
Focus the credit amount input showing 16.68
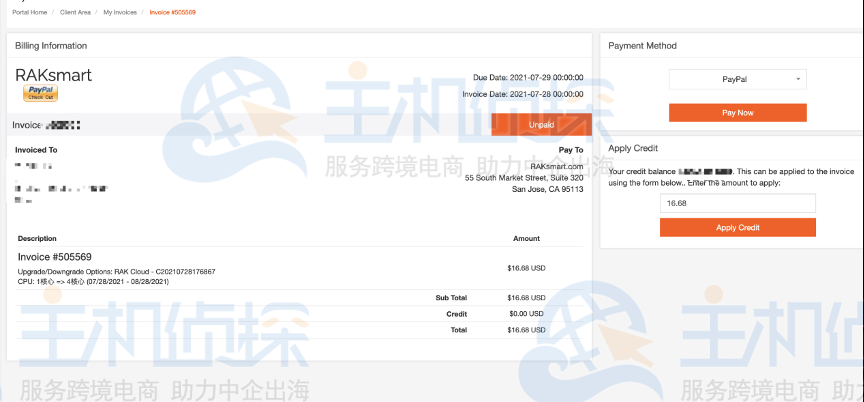737,204
